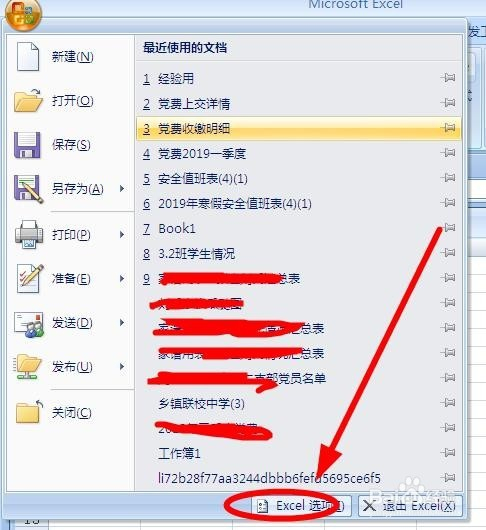Click the 退出 Excel(X) button

(410, 506)
